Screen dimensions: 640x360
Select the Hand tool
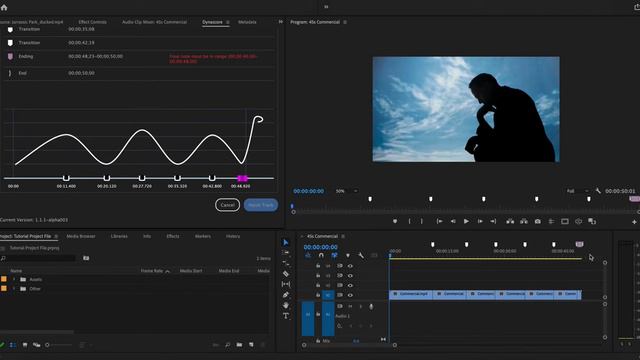[x=286, y=305]
